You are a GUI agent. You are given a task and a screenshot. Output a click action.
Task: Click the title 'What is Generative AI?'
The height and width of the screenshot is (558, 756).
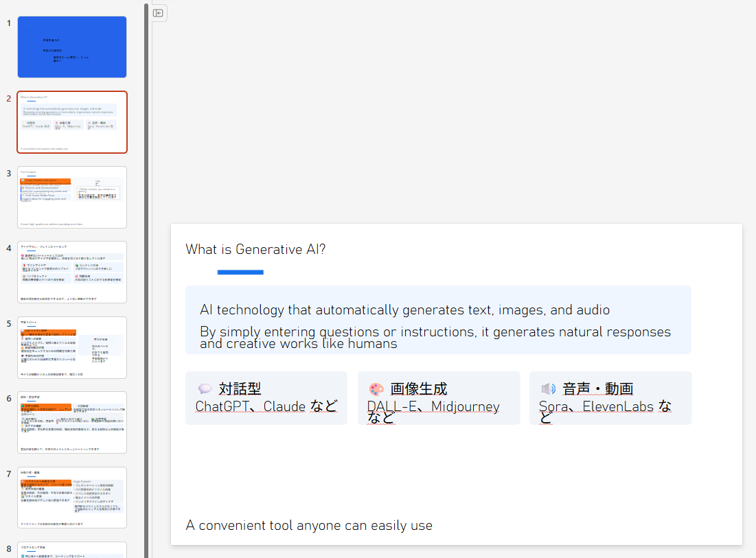[x=255, y=249]
